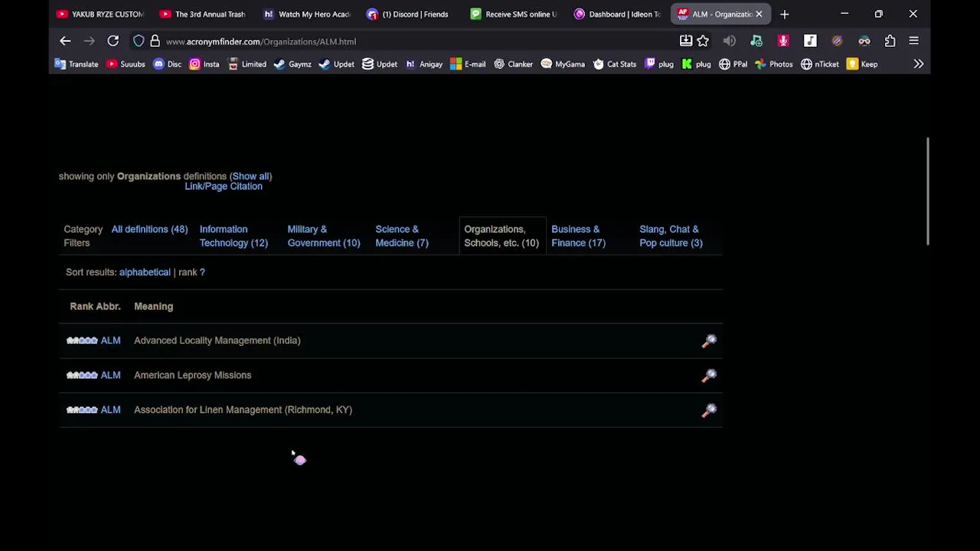Open the Keep bookmark
The width and height of the screenshot is (980, 551).
click(x=862, y=64)
